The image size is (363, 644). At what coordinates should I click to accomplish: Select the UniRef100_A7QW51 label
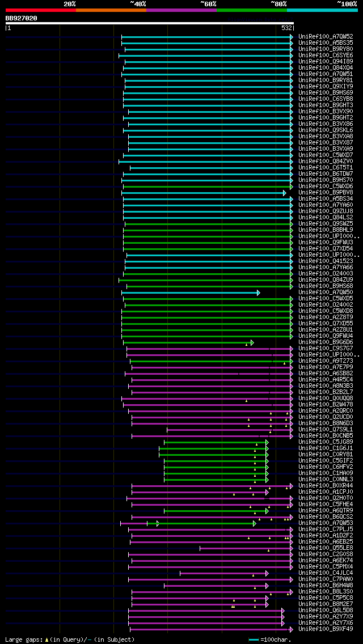point(326,74)
